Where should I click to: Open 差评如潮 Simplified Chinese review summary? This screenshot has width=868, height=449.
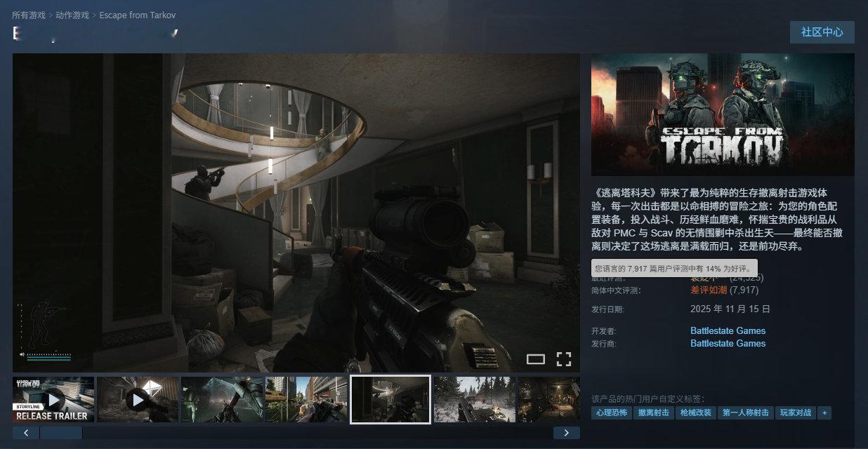[x=709, y=290]
